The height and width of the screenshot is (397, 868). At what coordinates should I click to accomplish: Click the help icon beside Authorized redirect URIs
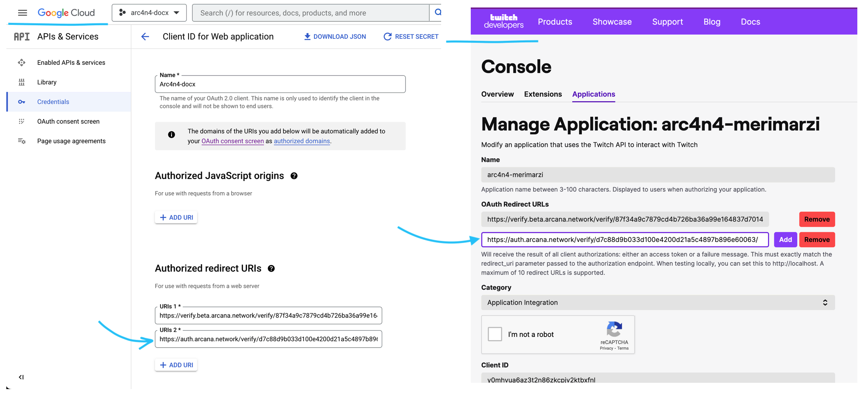click(x=271, y=268)
